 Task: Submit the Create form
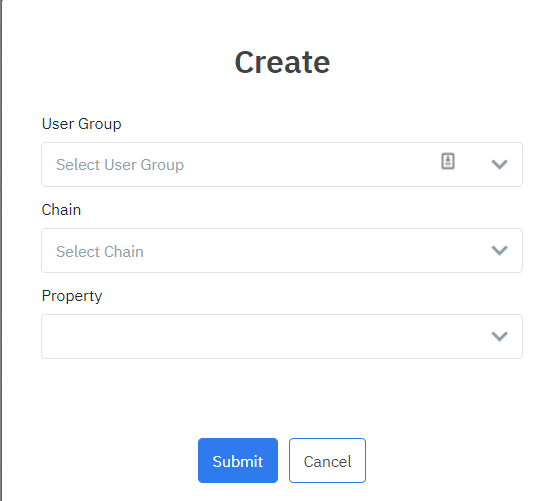pos(238,460)
